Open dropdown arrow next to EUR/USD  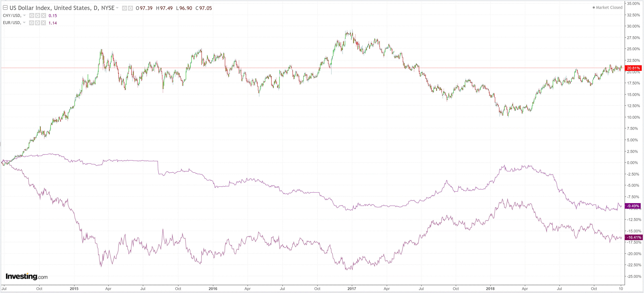(24, 23)
